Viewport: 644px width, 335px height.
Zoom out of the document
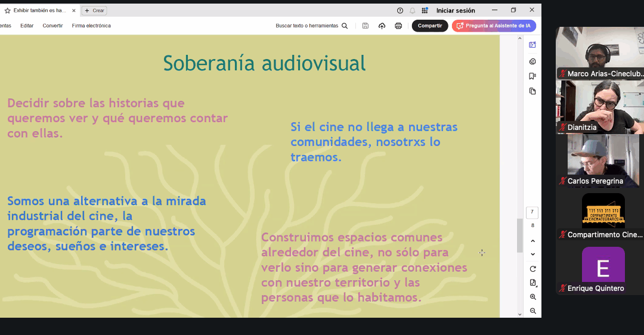(x=532, y=311)
